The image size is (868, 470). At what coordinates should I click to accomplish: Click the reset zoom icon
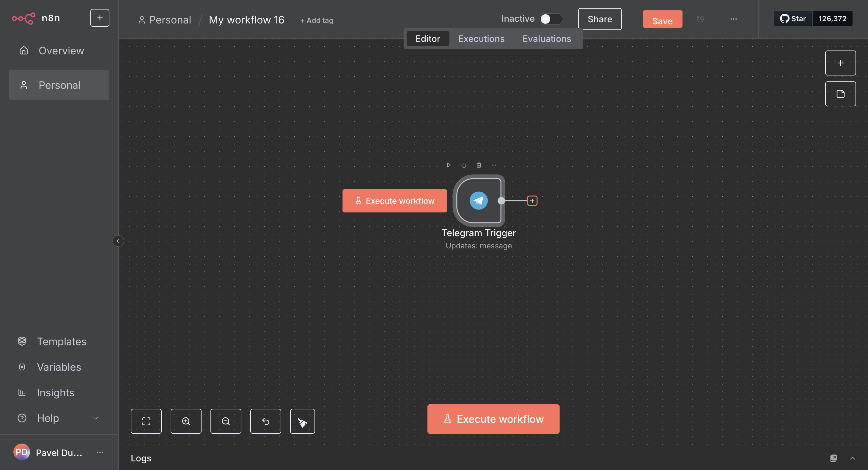[x=265, y=421]
